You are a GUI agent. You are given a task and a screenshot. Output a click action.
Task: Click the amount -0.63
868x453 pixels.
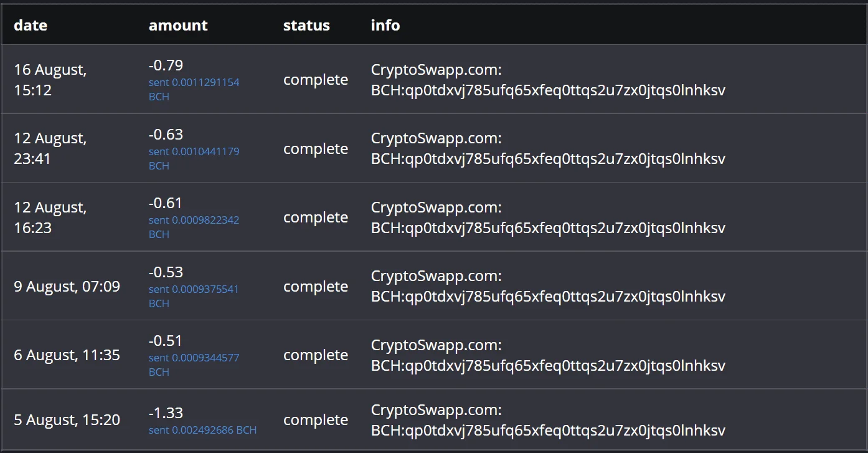tap(166, 135)
